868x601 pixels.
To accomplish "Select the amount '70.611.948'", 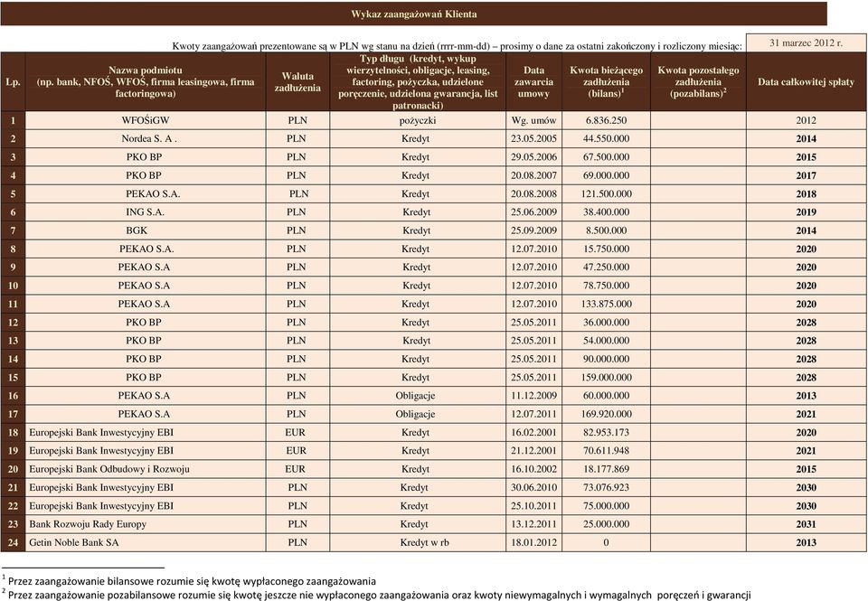I will click(606, 450).
